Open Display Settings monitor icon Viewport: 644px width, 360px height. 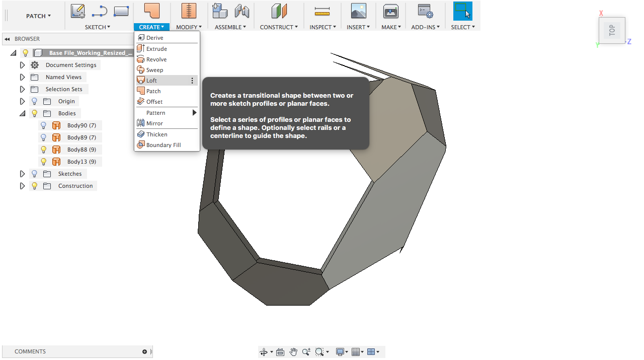pos(341,352)
